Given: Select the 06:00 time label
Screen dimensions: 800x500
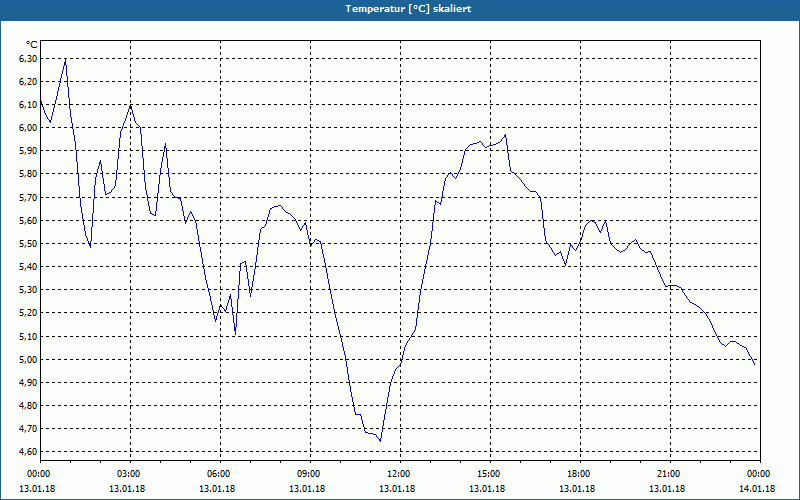Looking at the screenshot, I should click(217, 474).
